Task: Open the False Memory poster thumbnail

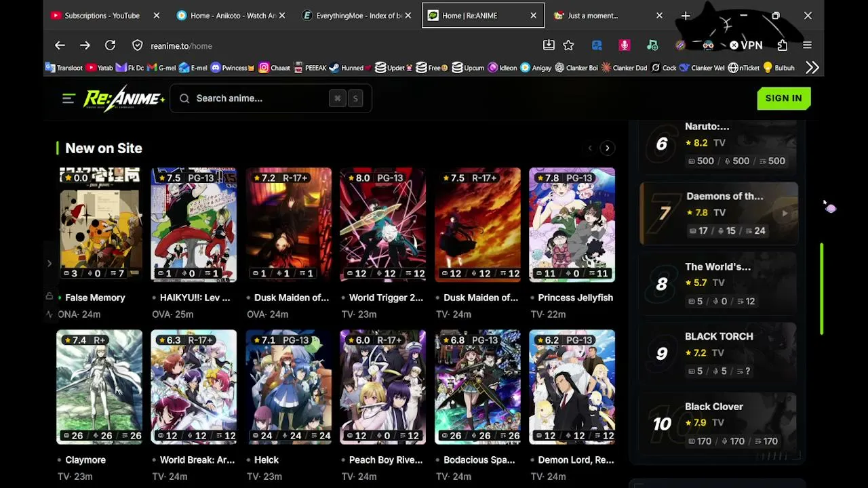Action: coord(100,224)
